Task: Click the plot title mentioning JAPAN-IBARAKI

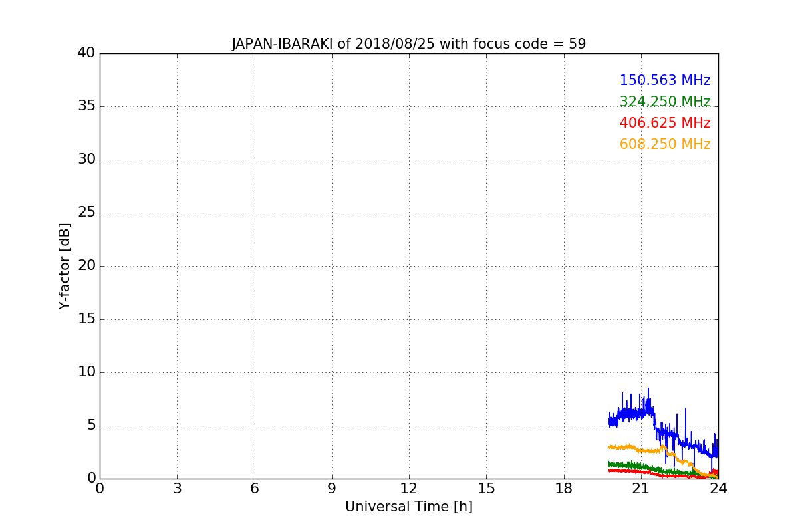Action: pyautogui.click(x=409, y=44)
